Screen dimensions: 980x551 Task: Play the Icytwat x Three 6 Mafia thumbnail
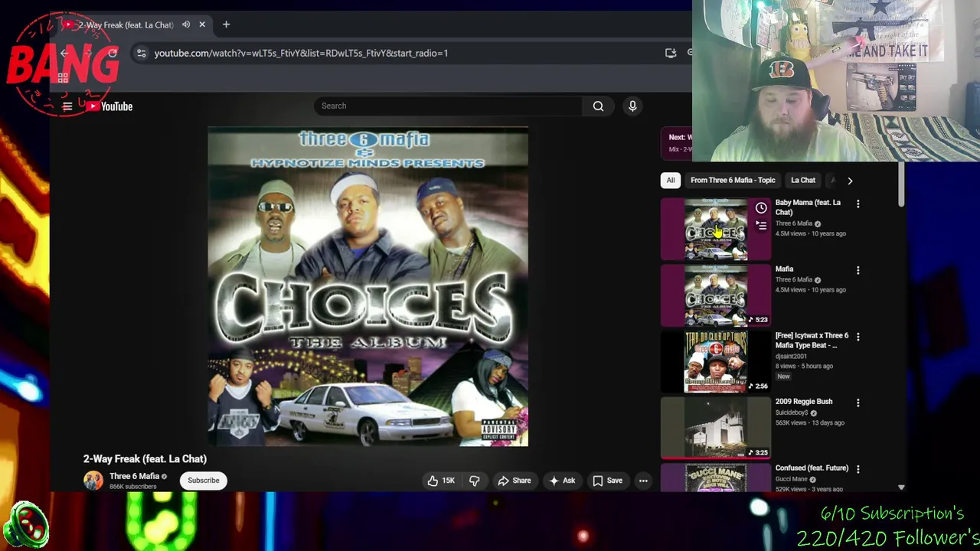coord(716,362)
